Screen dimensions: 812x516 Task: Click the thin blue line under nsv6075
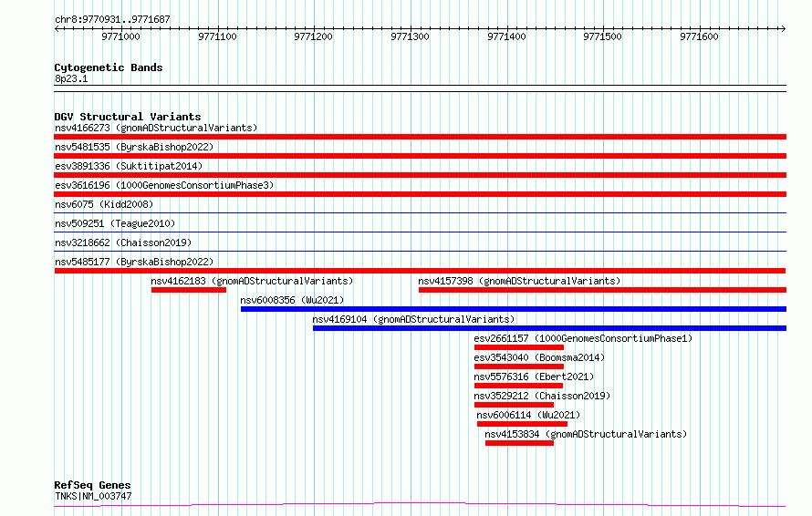420,212
